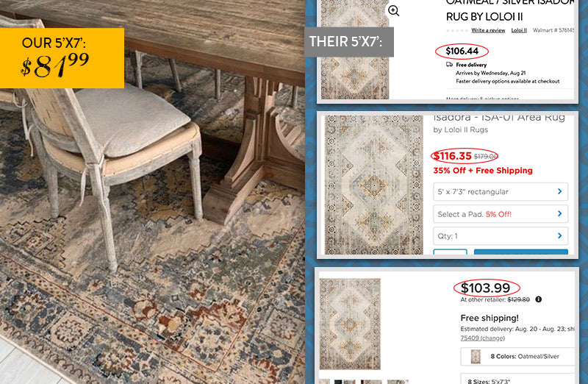Click the blue chevron on the 5' x 7'3" rectangular row
This screenshot has width=588, height=384.
[x=559, y=191]
